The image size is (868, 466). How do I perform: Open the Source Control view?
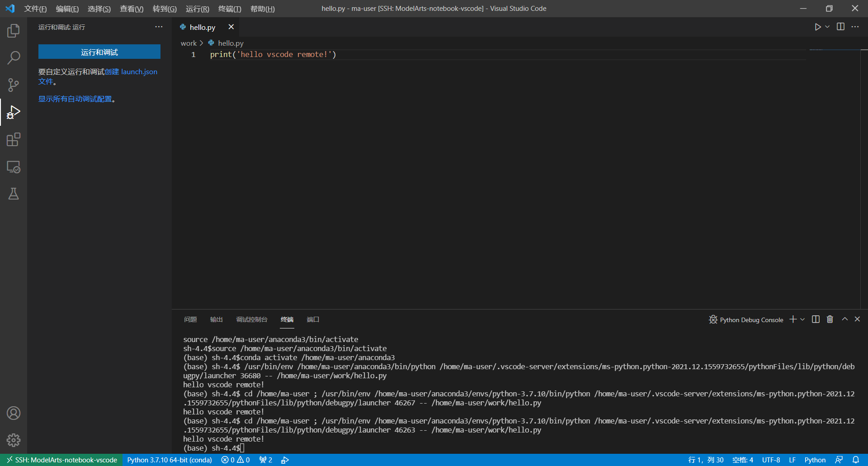(14, 85)
